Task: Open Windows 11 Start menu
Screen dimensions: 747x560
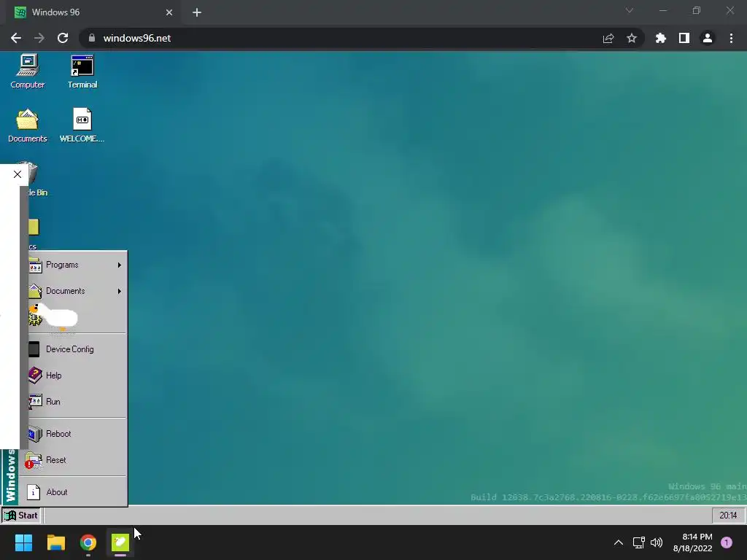Action: click(23, 542)
